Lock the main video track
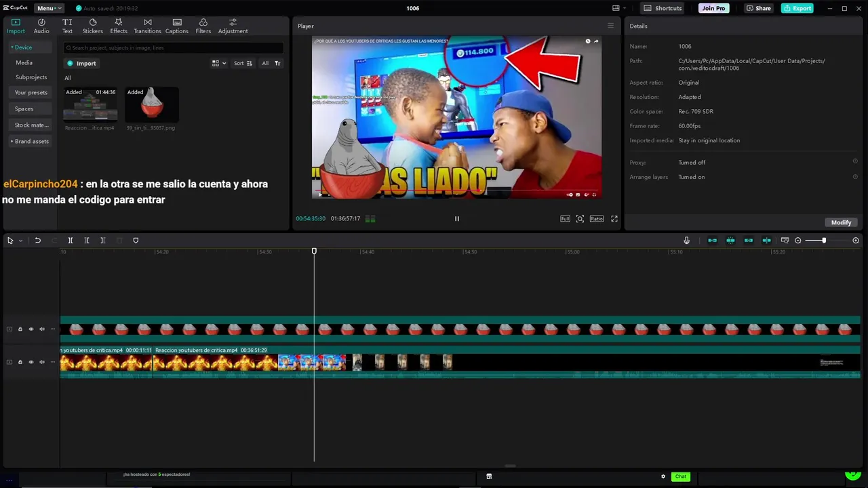This screenshot has height=488, width=868. [20, 362]
